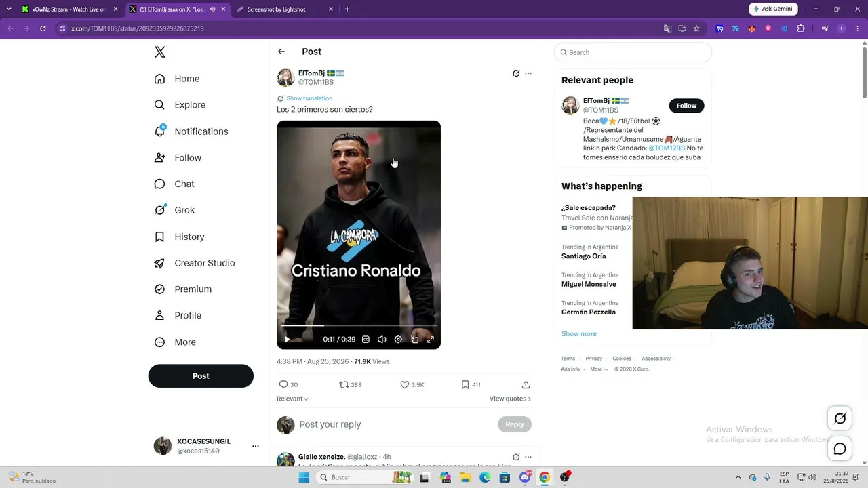
Task: Go back with the Post back arrow
Action: point(281,52)
